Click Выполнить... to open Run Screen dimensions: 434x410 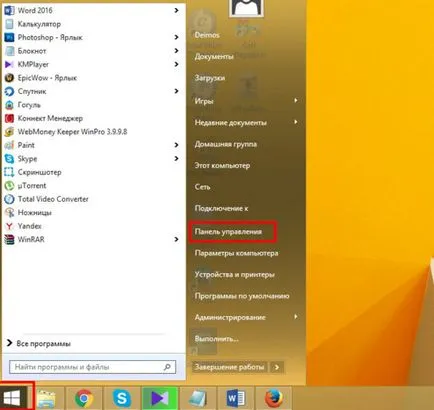pos(217,339)
